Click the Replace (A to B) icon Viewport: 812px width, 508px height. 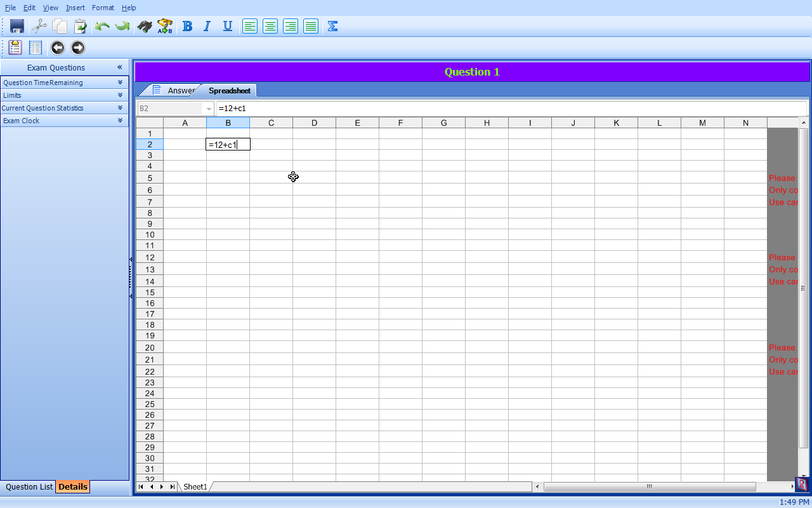[x=164, y=26]
